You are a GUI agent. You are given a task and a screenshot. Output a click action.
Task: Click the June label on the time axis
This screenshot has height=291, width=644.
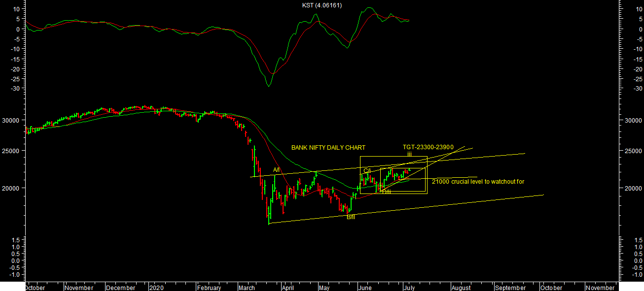coord(365,288)
